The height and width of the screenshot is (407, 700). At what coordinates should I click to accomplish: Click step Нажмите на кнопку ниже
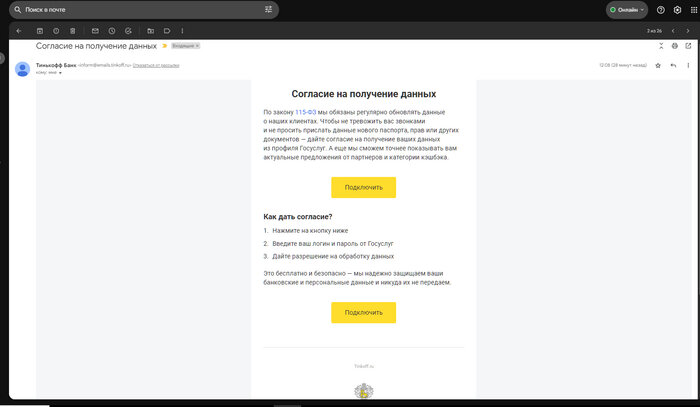(310, 231)
